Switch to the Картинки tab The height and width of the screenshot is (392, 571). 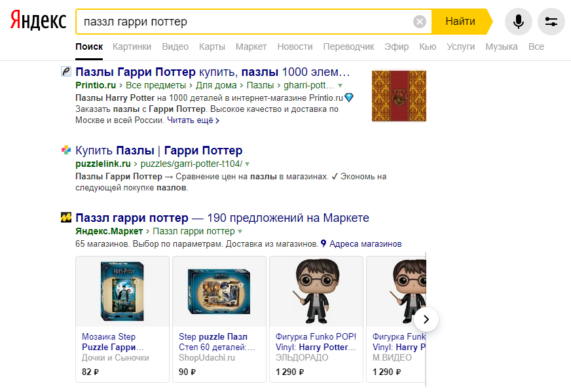(132, 46)
